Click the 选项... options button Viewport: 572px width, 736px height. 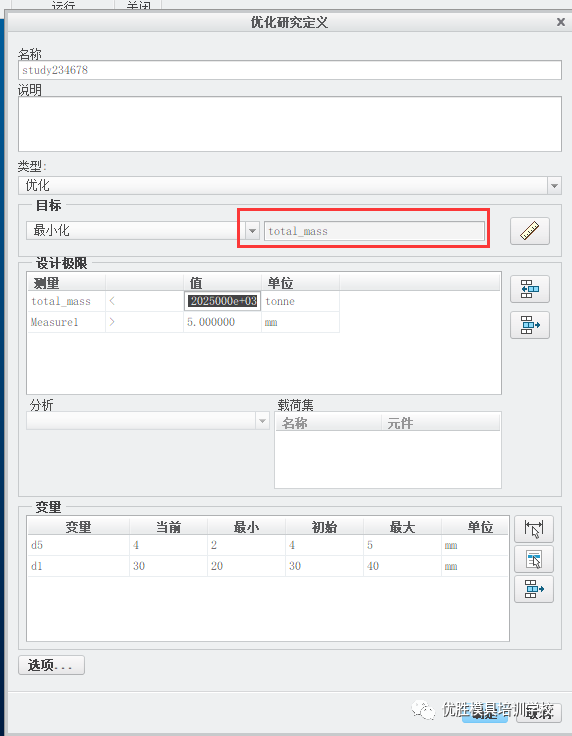(x=52, y=665)
